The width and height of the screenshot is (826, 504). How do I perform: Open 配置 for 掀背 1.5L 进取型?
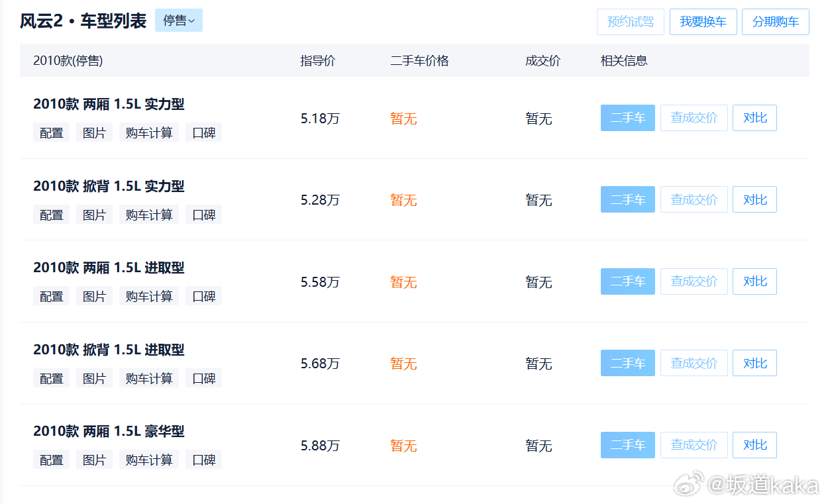click(52, 378)
